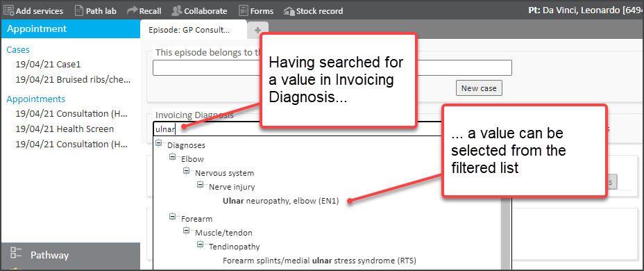The height and width of the screenshot is (271, 644).
Task: Click the Recall arrow icon
Action: coord(132,10)
